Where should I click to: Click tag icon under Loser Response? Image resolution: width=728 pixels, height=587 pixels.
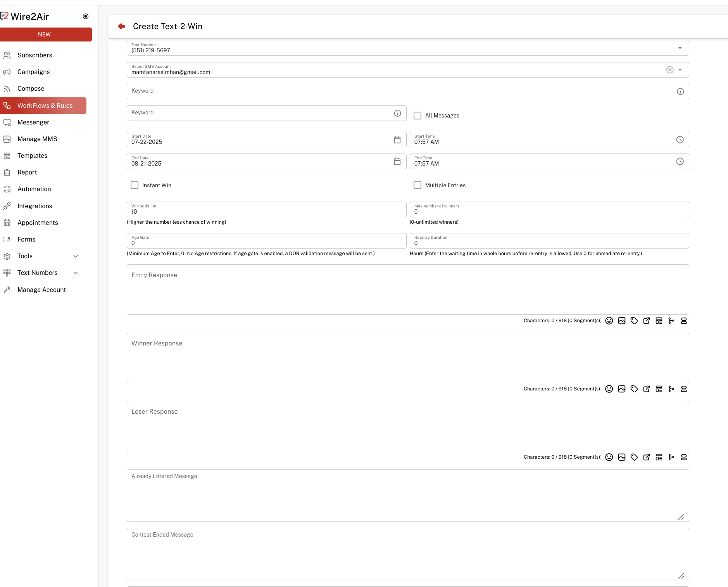click(634, 457)
